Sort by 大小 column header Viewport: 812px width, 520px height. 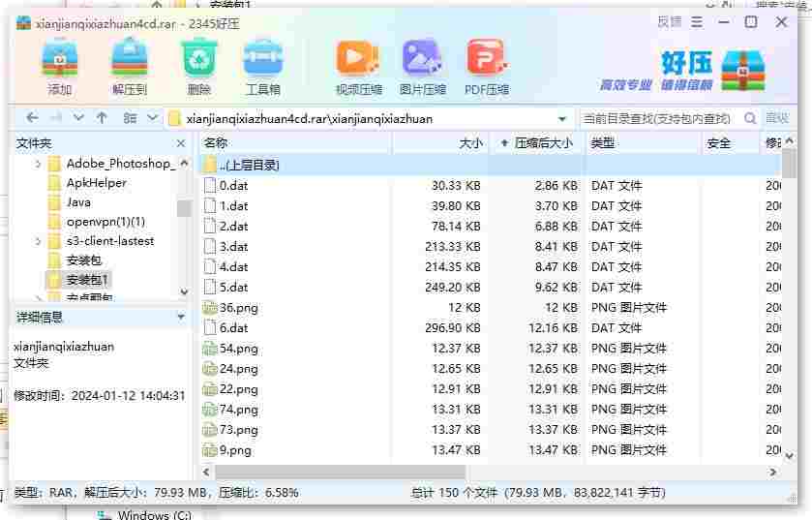[x=439, y=143]
